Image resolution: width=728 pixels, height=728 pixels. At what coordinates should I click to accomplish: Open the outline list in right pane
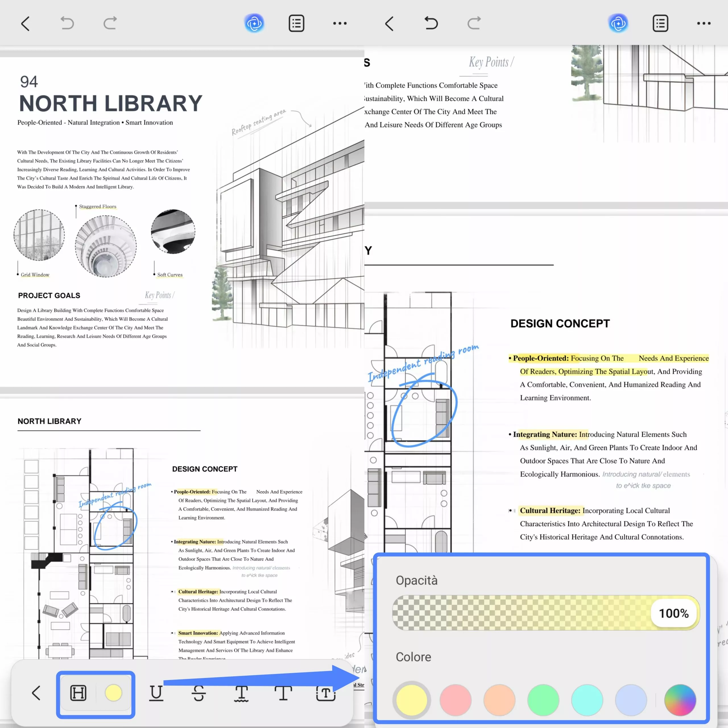(660, 23)
